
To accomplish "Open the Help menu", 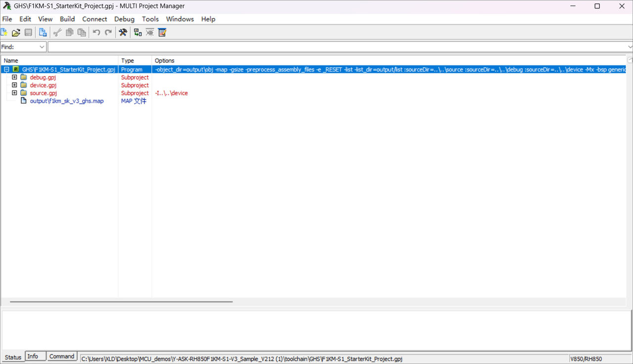I will 208,19.
